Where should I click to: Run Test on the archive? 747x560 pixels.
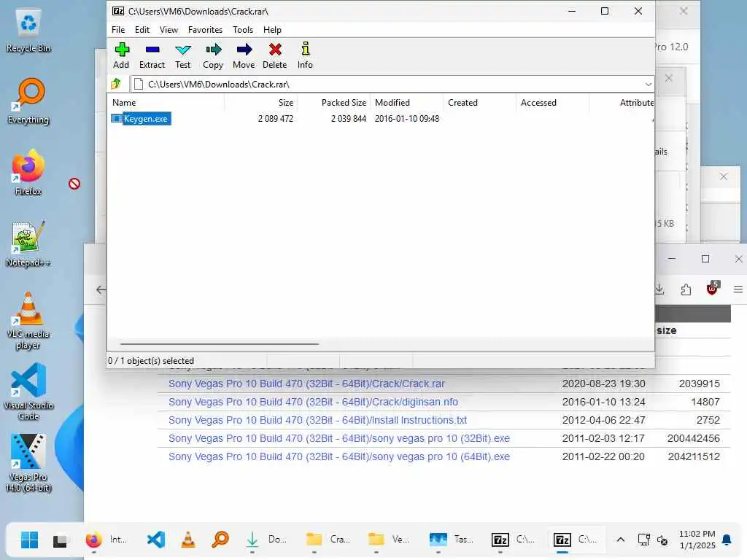coord(182,55)
